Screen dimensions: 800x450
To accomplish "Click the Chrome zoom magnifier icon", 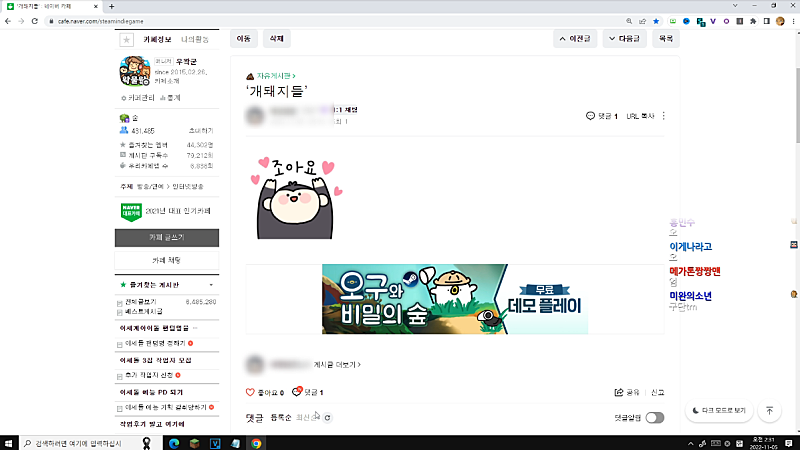I will pyautogui.click(x=629, y=21).
